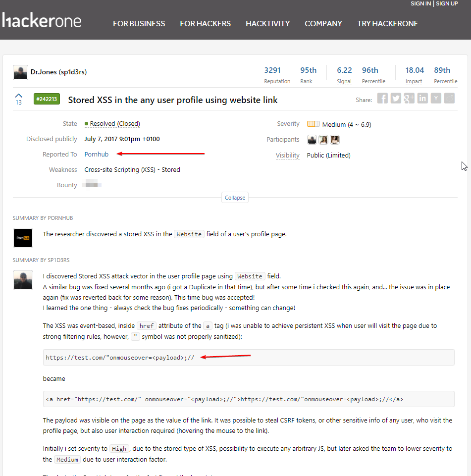
Task: Share report on Hacker News
Action: tap(436, 99)
